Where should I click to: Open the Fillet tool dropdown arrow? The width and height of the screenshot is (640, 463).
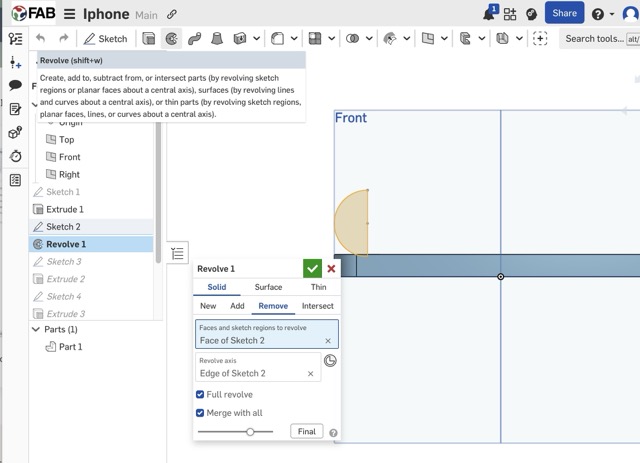pos(294,39)
